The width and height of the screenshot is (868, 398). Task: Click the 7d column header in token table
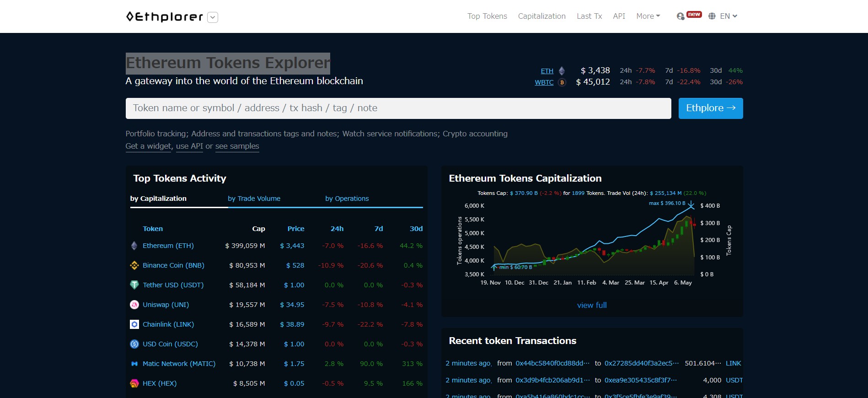point(379,229)
